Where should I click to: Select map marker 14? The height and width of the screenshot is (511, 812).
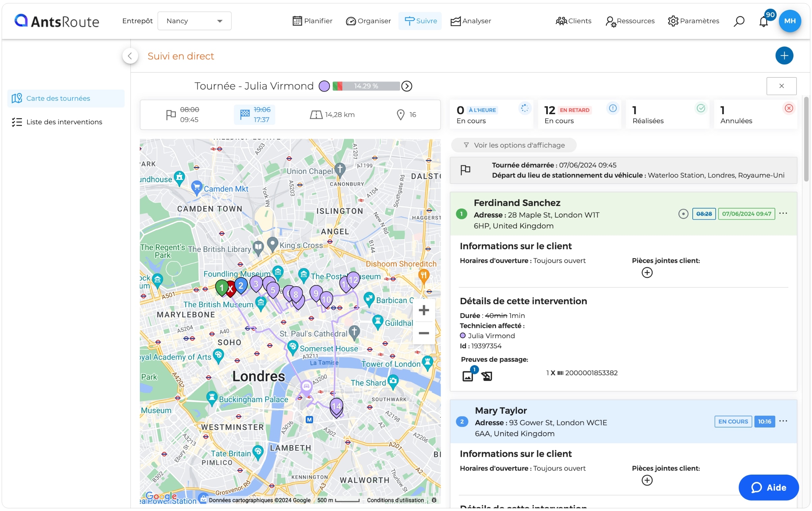[x=336, y=407]
